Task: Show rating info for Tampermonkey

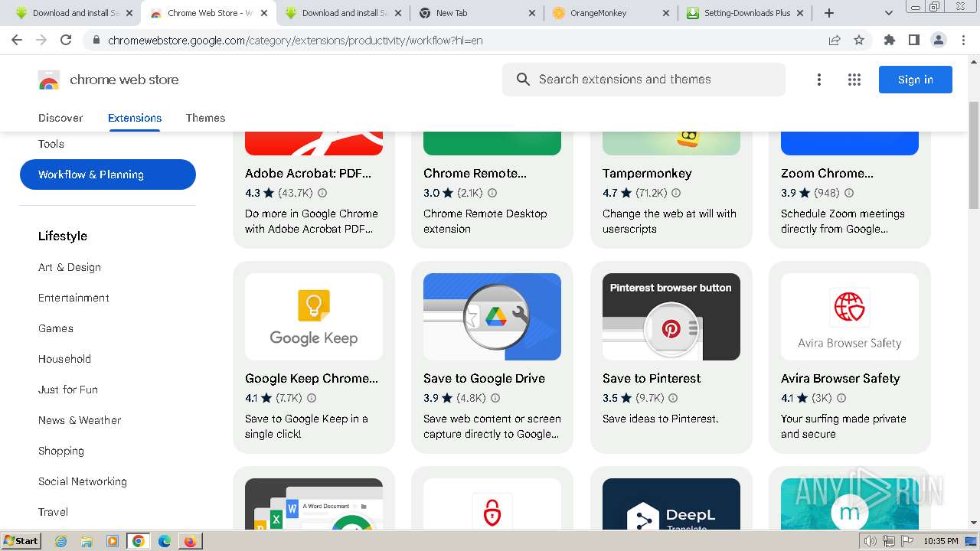Action: click(676, 193)
